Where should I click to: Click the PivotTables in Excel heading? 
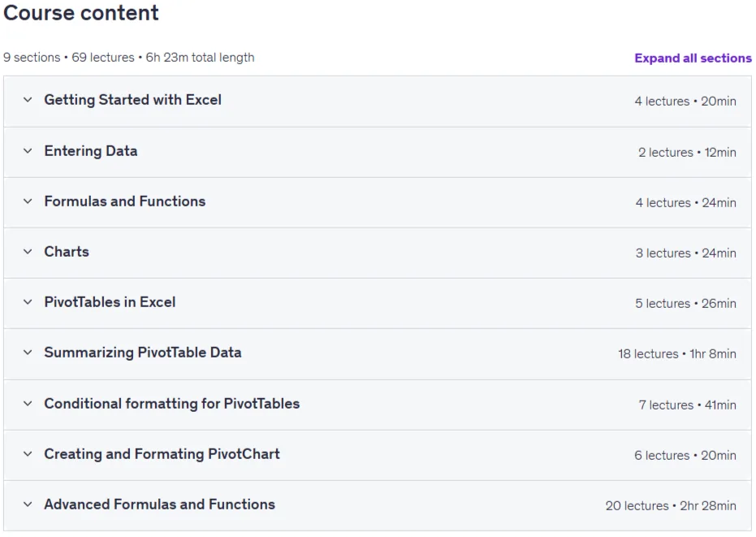110,302
